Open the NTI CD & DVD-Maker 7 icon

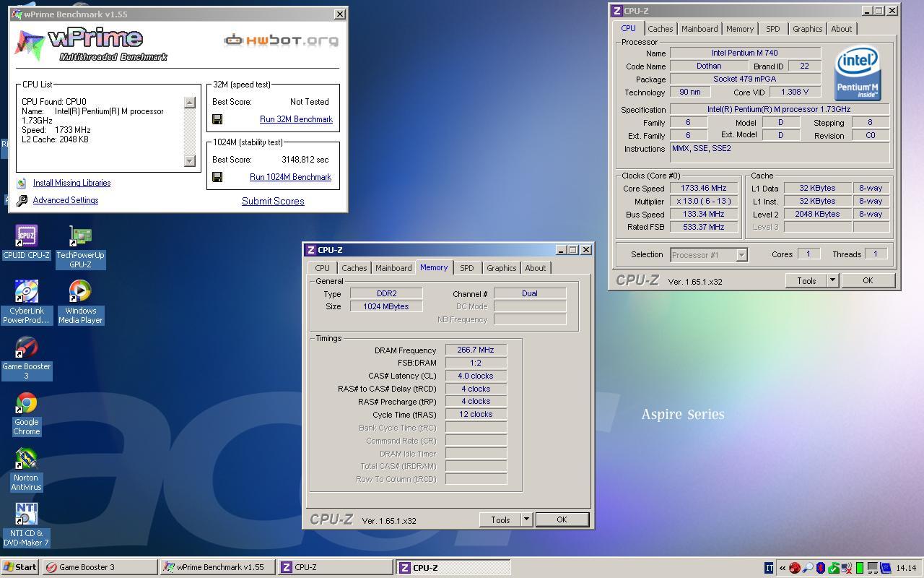26,525
